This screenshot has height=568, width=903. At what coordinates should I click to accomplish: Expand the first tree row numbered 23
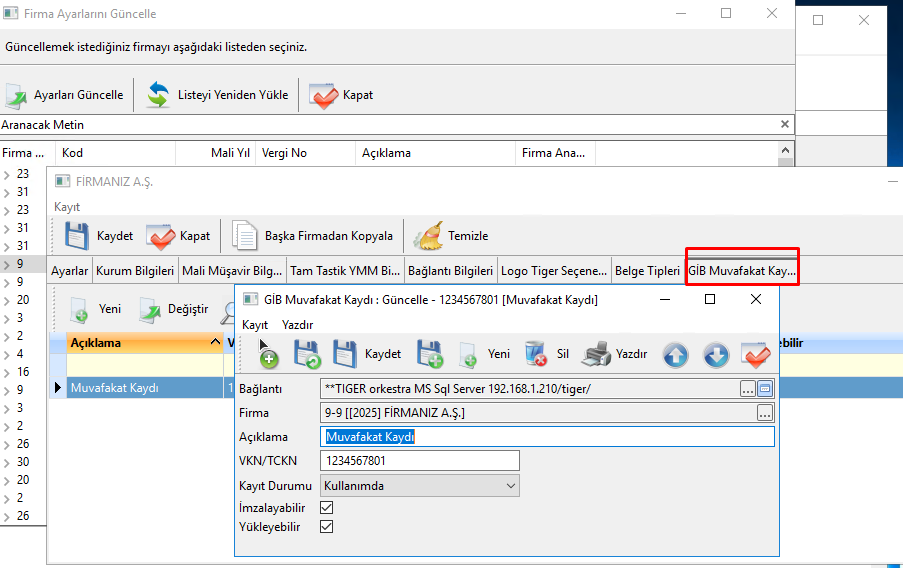pos(7,174)
